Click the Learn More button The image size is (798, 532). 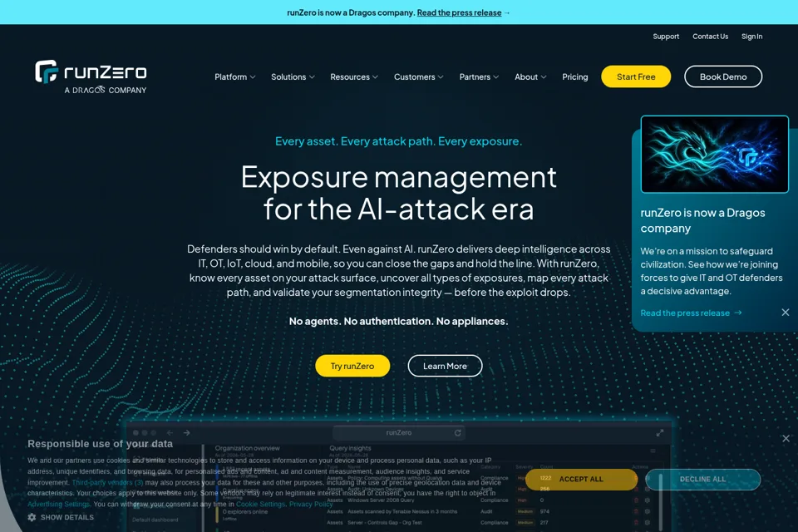click(445, 366)
